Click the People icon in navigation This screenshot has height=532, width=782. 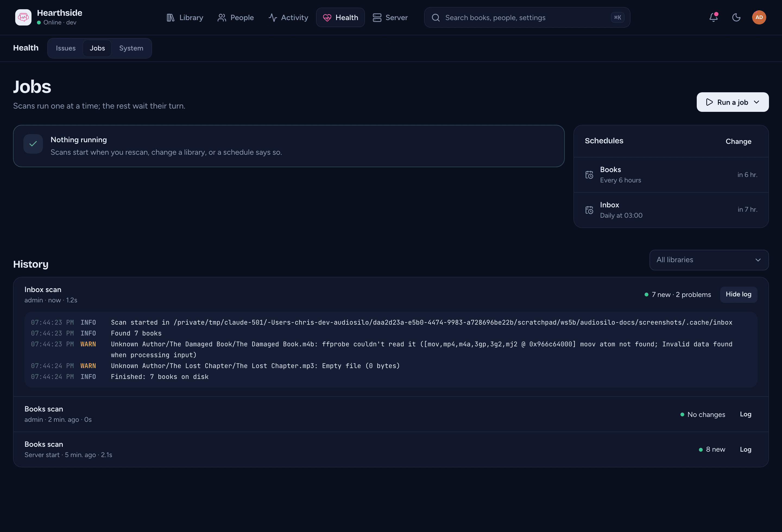click(x=222, y=17)
